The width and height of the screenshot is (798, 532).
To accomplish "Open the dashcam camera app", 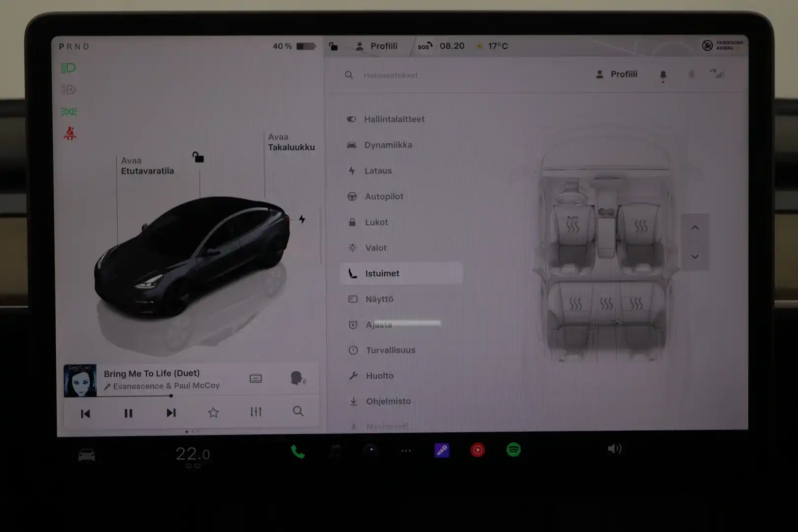I will tap(370, 450).
